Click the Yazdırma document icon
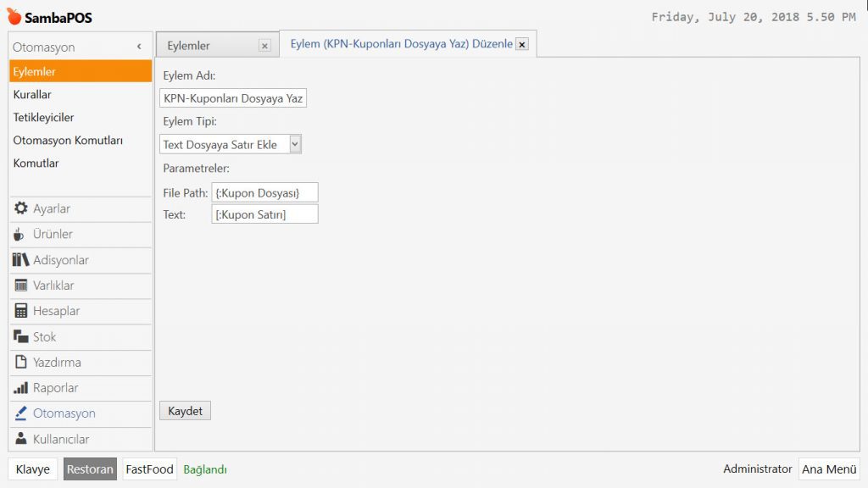Screen dimensions: 868x488 tap(21, 363)
